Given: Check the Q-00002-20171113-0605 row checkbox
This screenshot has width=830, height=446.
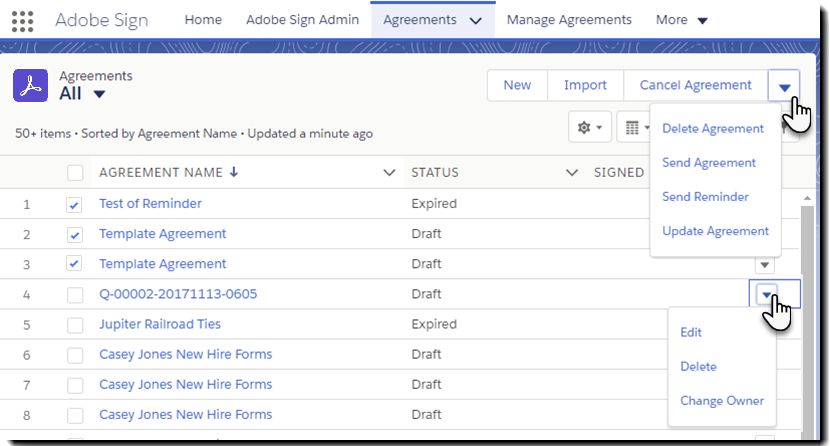Looking at the screenshot, I should click(x=75, y=295).
